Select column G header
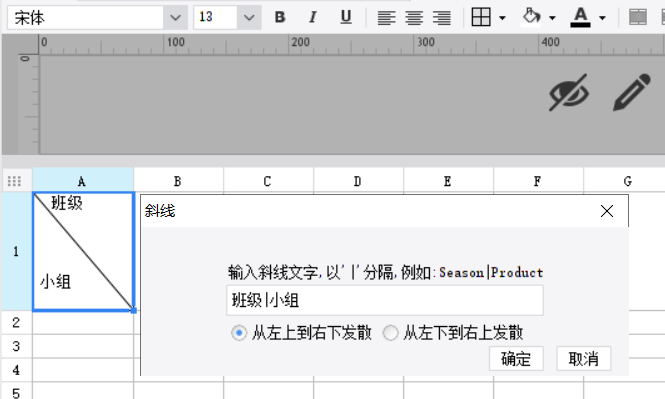The height and width of the screenshot is (399, 665). 624,181
